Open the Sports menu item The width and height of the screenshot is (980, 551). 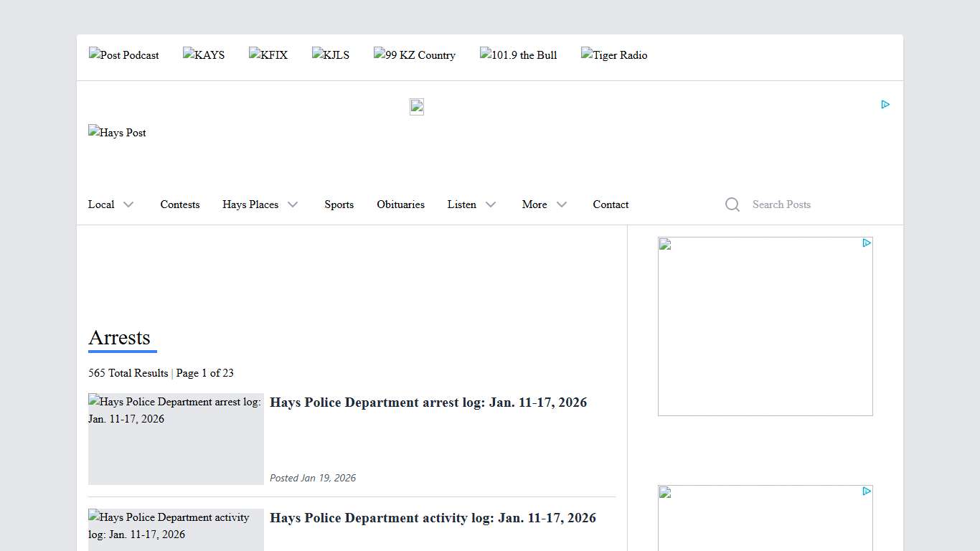pyautogui.click(x=339, y=204)
